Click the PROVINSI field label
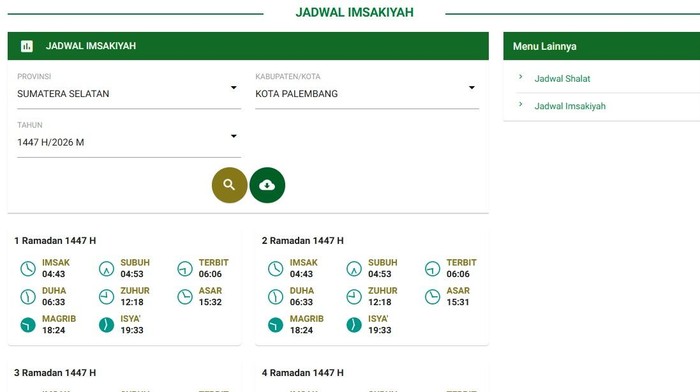This screenshot has width=700, height=392. pos(34,77)
